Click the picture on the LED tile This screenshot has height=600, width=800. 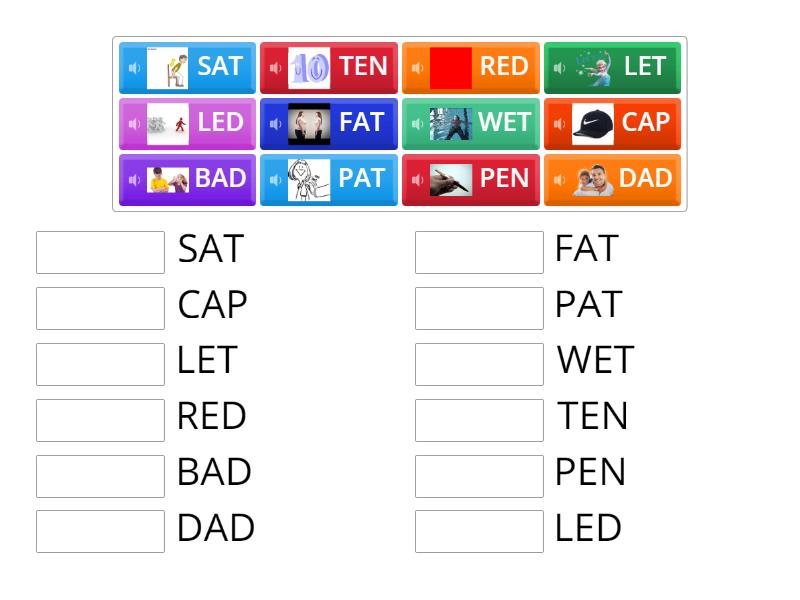[x=170, y=123]
